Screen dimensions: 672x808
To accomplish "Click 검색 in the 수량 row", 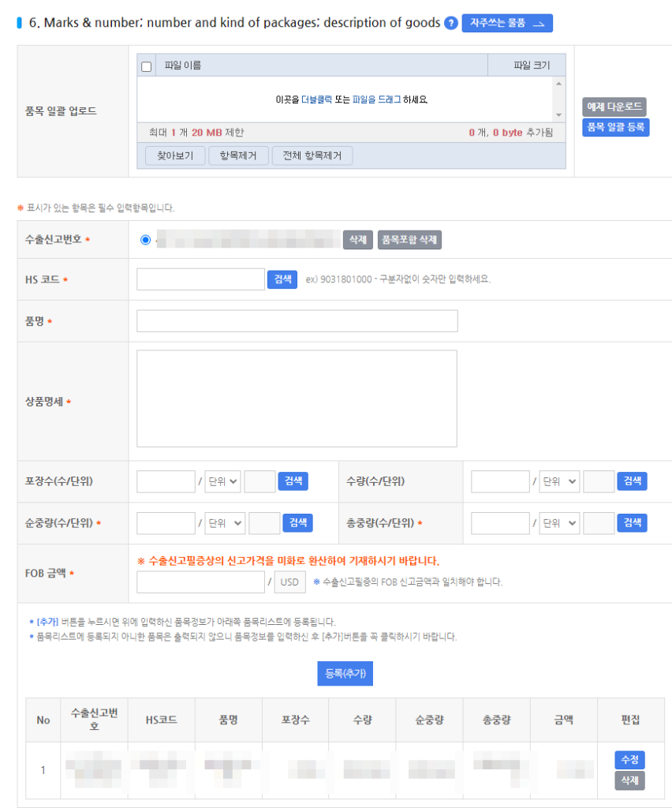I will 633,481.
